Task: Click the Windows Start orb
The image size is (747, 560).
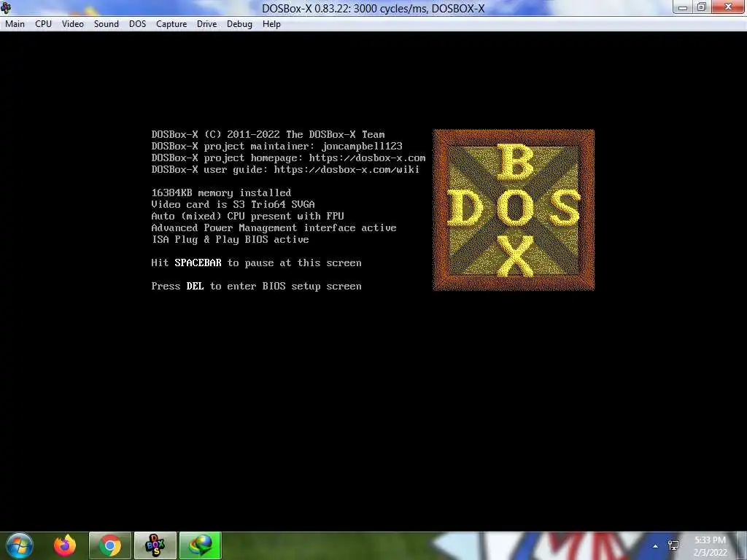Action: pyautogui.click(x=20, y=545)
